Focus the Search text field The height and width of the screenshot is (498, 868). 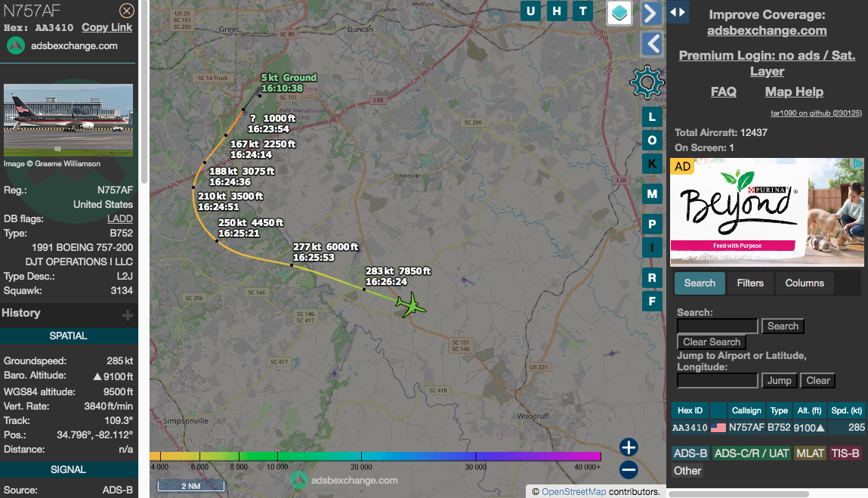coord(718,326)
